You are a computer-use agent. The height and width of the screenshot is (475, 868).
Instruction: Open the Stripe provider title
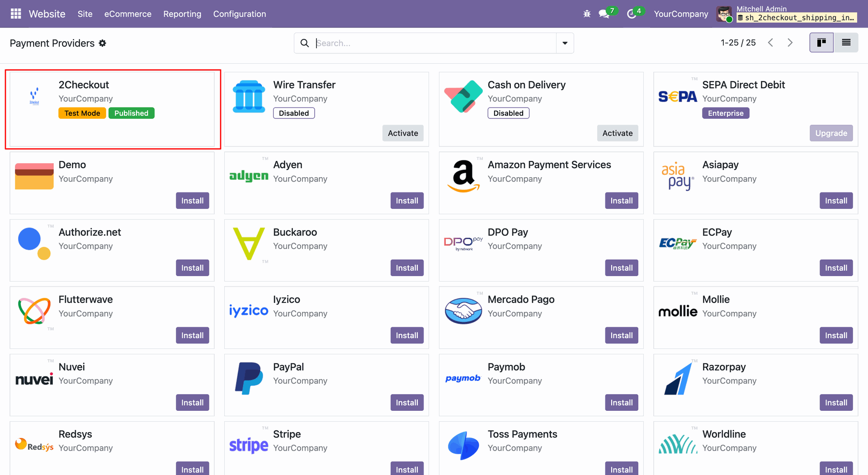287,434
